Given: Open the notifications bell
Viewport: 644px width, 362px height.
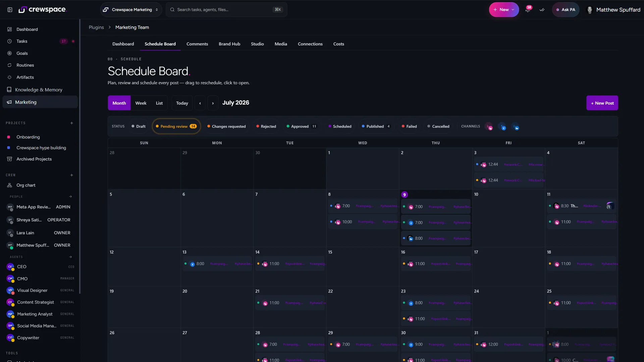Looking at the screenshot, I should pos(528,10).
